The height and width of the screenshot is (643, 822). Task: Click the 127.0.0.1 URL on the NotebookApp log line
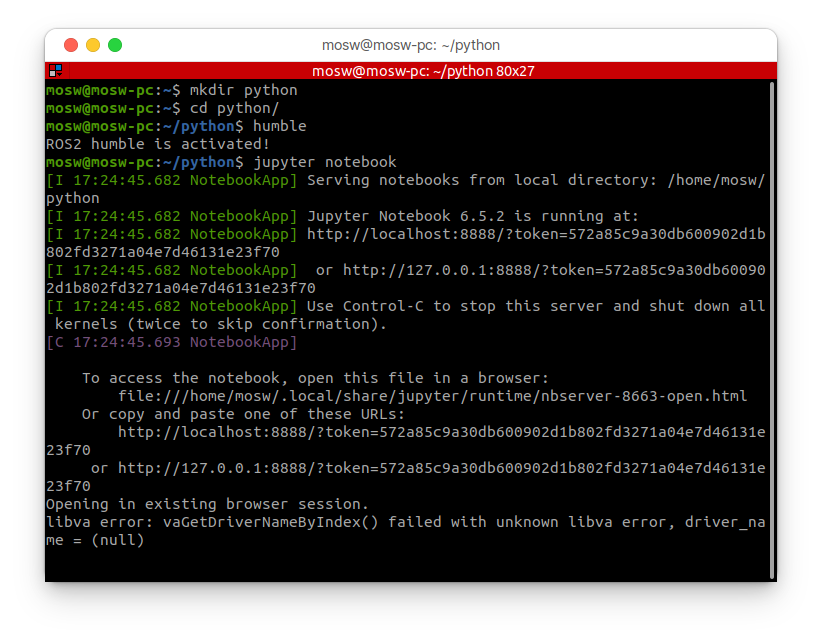pyautogui.click(x=554, y=270)
